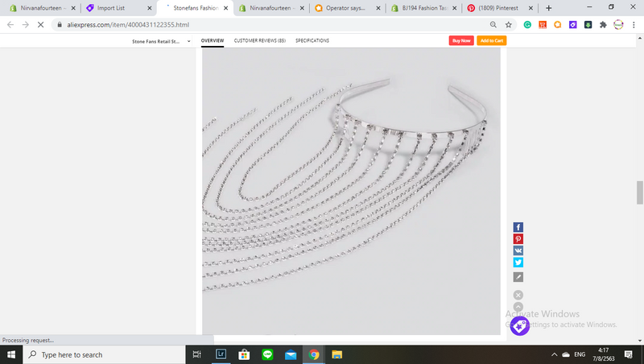The image size is (644, 364).
Task: Open Task View on taskbar
Action: click(197, 354)
